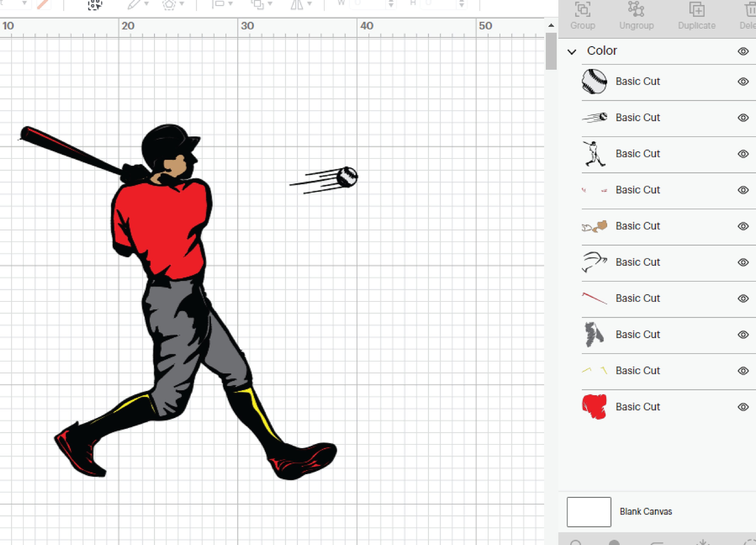
Task: Open the Arrange dropdown arrow
Action: click(270, 4)
